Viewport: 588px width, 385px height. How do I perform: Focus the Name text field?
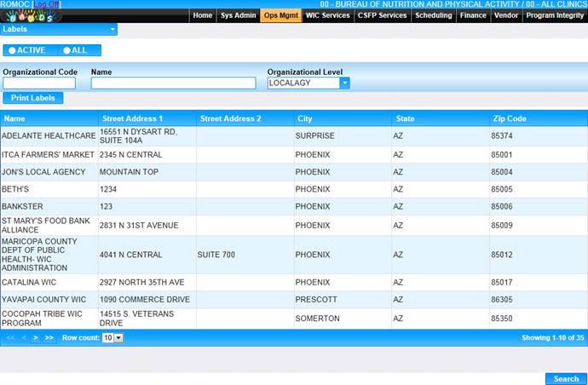(x=173, y=83)
